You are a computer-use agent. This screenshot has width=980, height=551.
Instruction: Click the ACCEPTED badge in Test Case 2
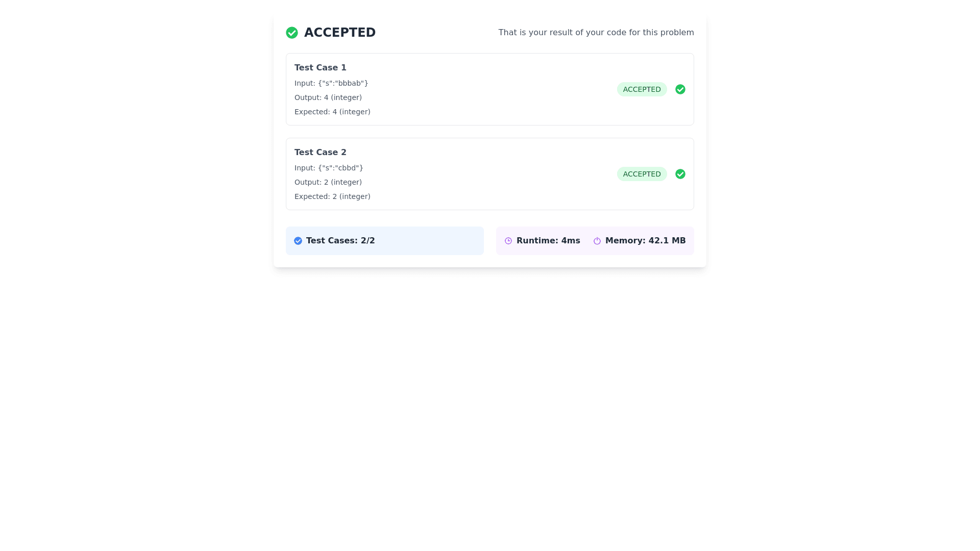tap(641, 174)
